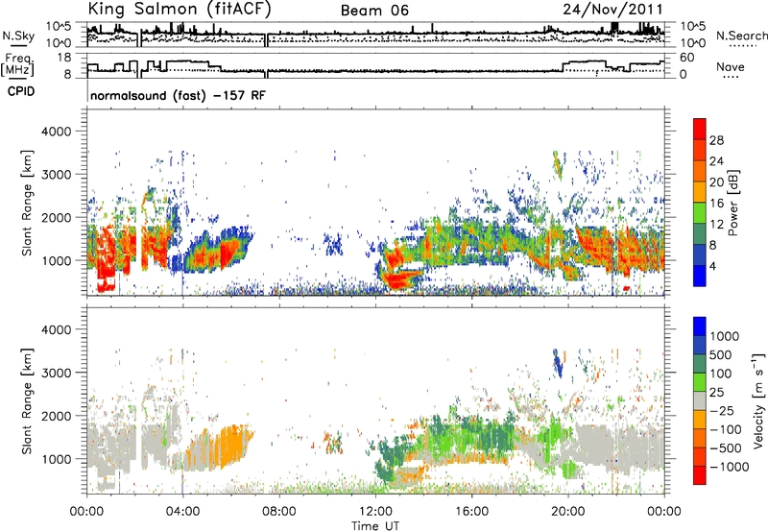The image size is (768, 532).
Task: Click the Slant Range label of velocity panel
Action: coord(27,401)
